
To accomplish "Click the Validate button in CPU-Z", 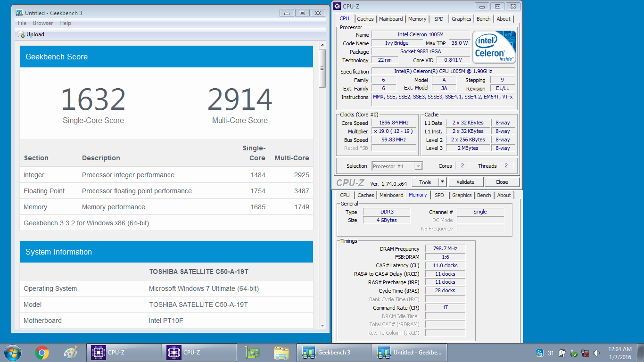I will click(465, 182).
